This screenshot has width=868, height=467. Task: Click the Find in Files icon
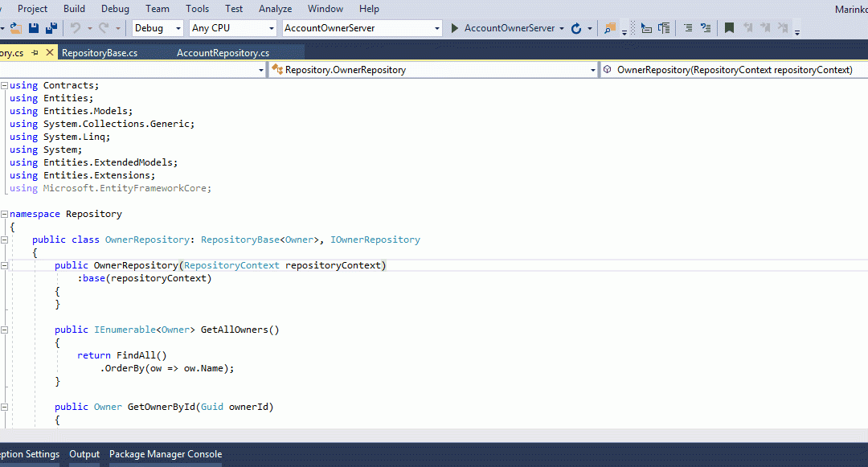coord(610,28)
